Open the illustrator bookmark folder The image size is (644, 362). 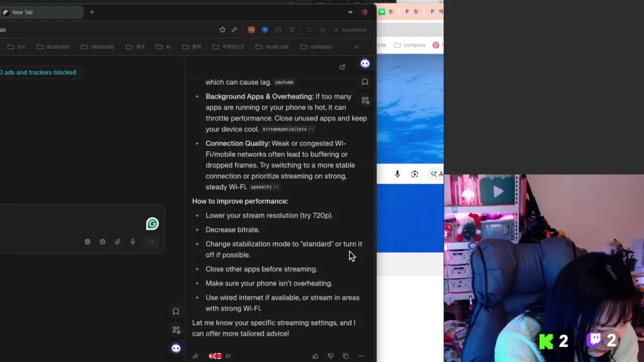tap(53, 47)
